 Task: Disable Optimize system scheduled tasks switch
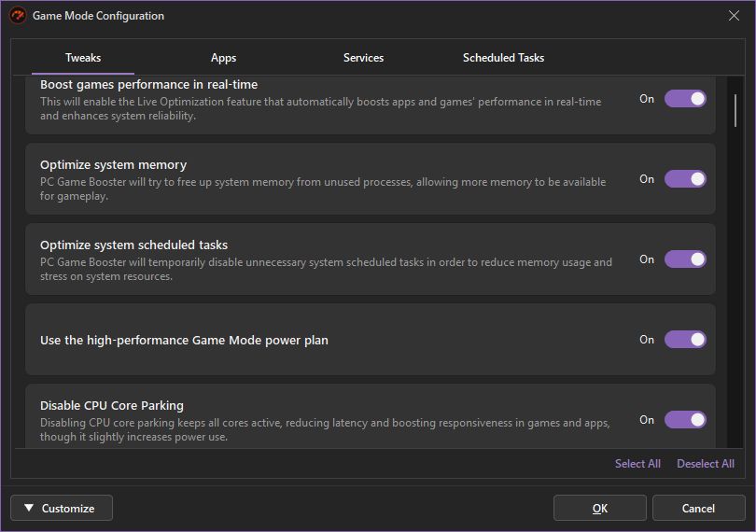click(x=685, y=259)
